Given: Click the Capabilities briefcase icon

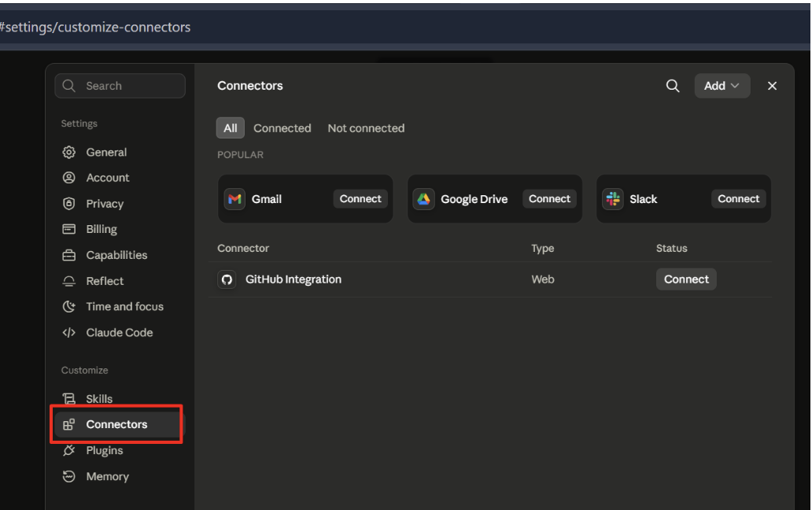Looking at the screenshot, I should tap(69, 255).
